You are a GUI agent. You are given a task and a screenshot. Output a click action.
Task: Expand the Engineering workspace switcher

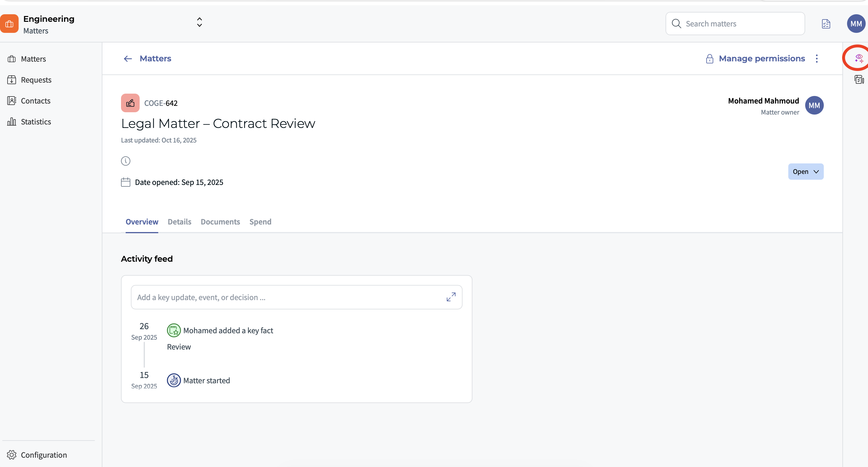coord(200,22)
